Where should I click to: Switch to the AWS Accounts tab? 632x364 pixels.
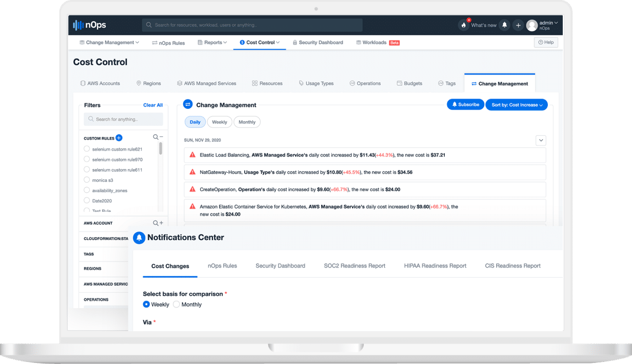tap(100, 84)
